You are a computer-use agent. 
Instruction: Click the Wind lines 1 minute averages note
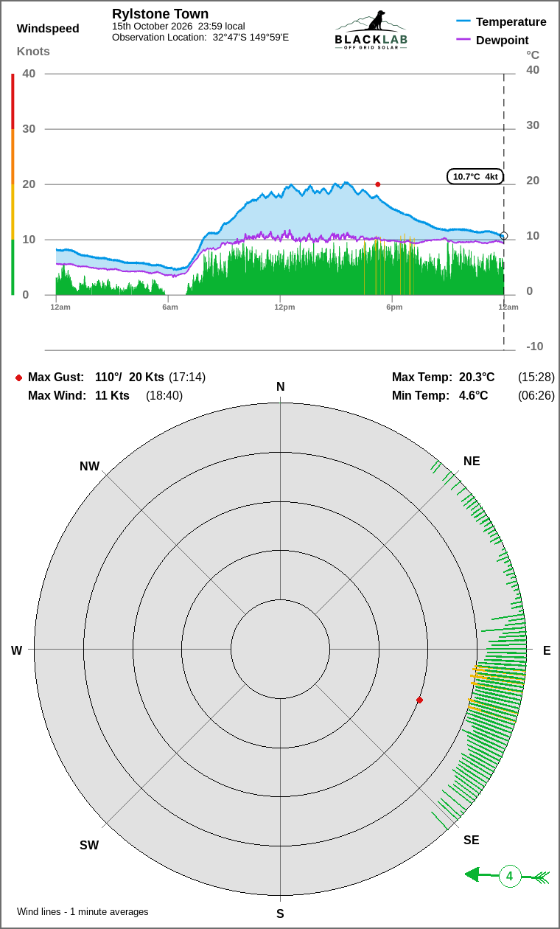pyautogui.click(x=83, y=912)
